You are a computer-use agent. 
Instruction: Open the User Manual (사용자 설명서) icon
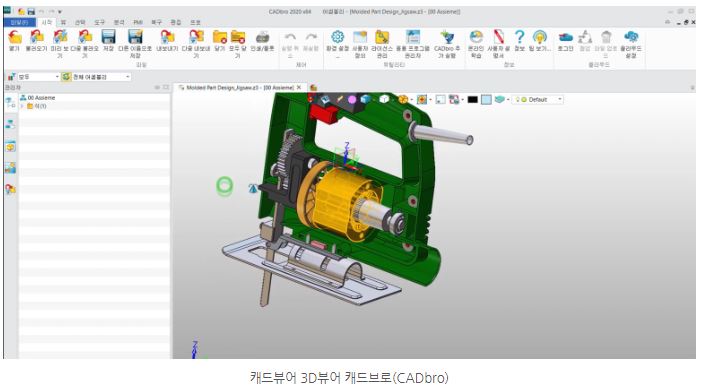(x=499, y=37)
